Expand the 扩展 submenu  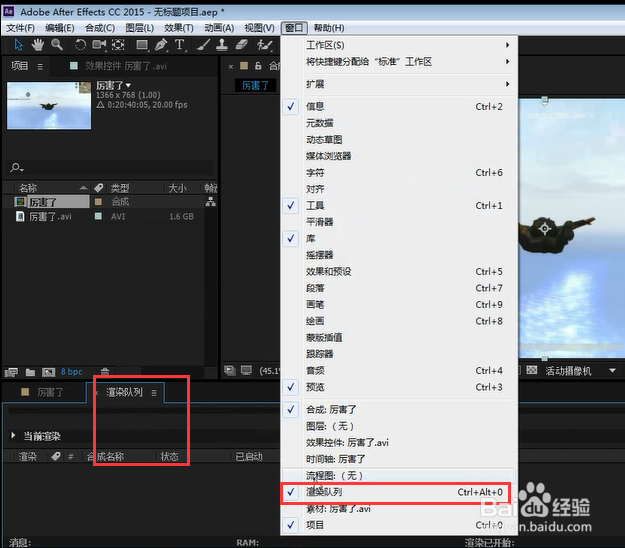pyautogui.click(x=400, y=84)
